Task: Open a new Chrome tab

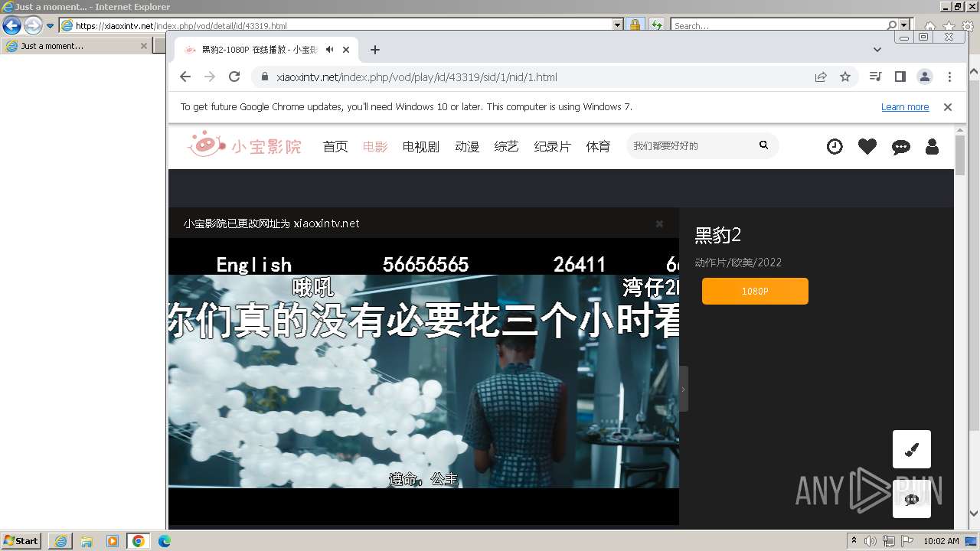Action: coord(374,50)
